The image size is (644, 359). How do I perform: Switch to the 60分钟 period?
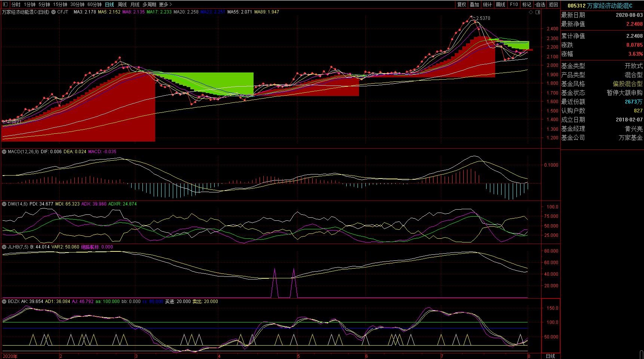tap(94, 4)
